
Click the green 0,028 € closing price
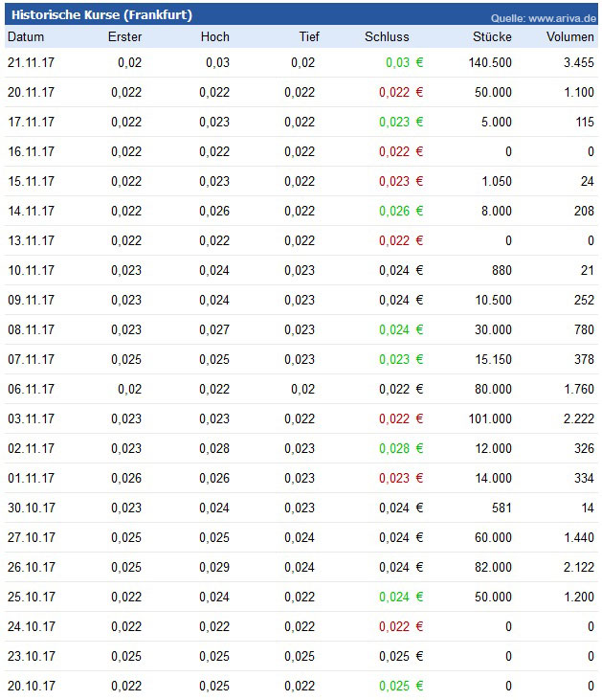point(401,448)
